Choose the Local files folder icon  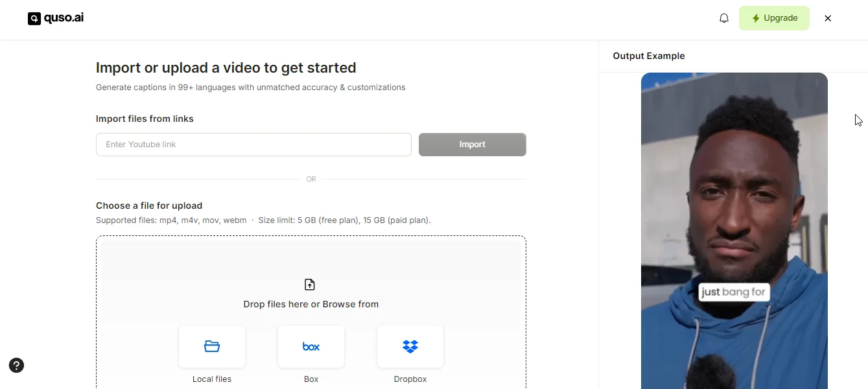(x=212, y=346)
